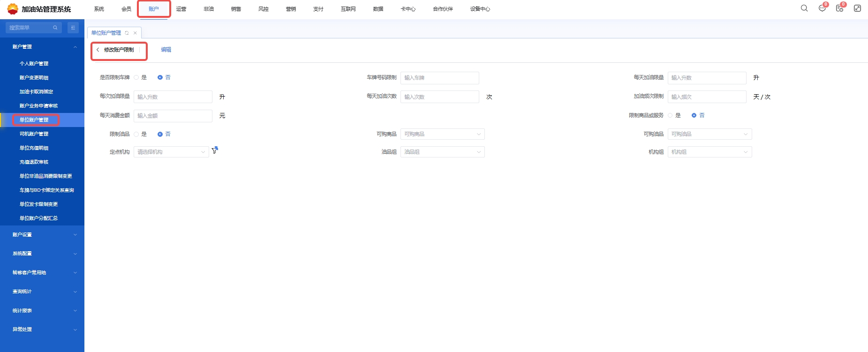Expand the 账户设置 sidebar section
The width and height of the screenshot is (868, 352).
point(42,235)
